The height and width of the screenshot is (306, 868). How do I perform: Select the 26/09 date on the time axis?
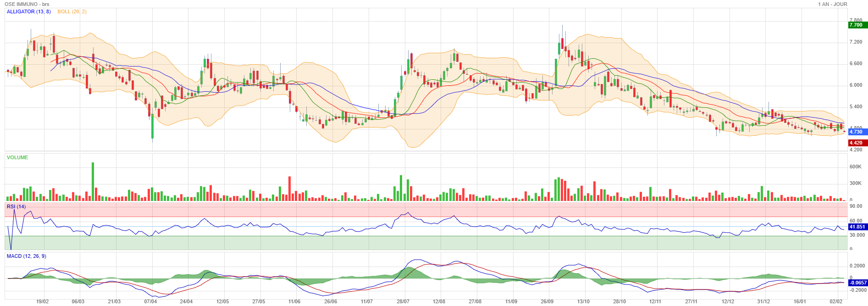click(547, 301)
